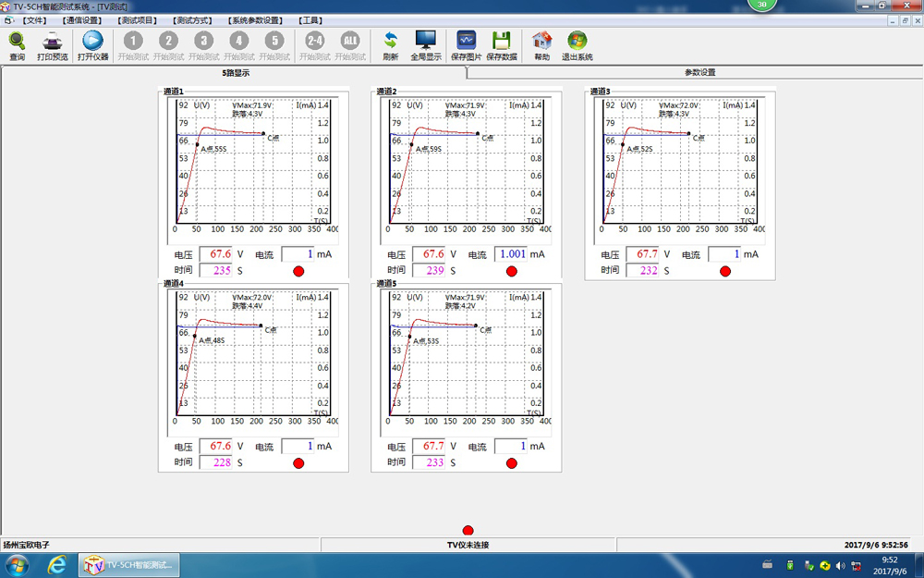Start test on channel 3 button

pyautogui.click(x=203, y=42)
